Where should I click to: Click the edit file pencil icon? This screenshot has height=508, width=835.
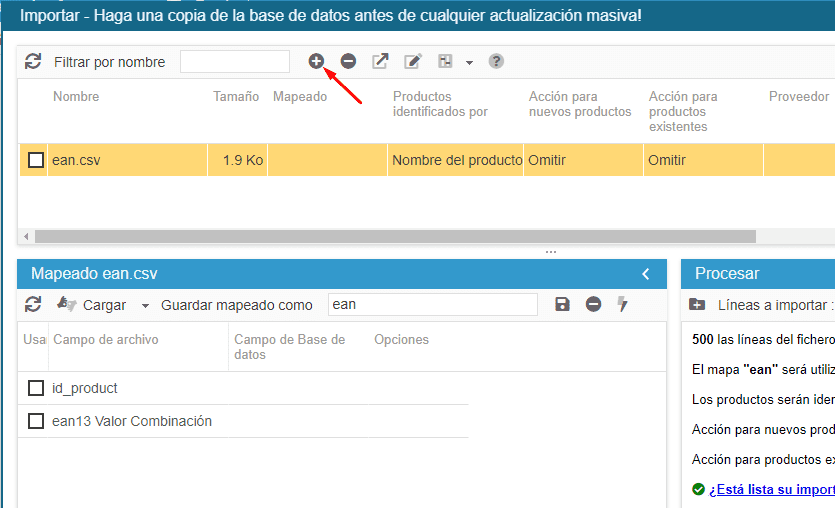412,62
